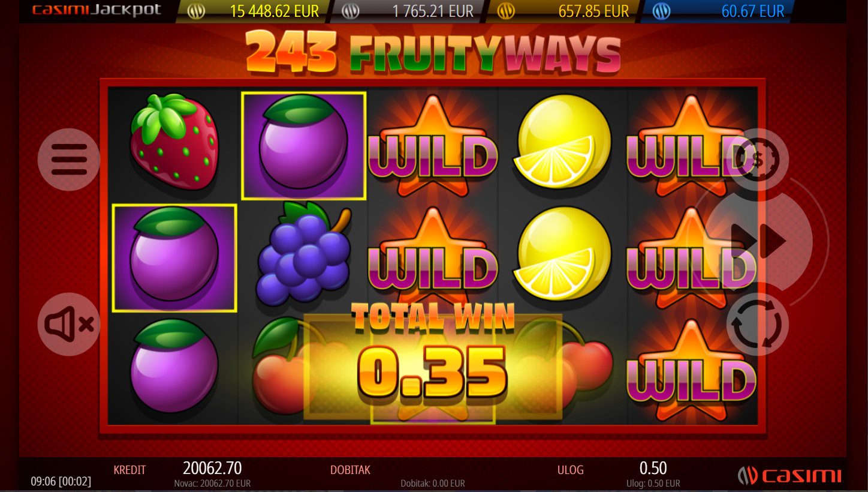
Task: Click the Casimi logo at bottom right
Action: tap(789, 476)
